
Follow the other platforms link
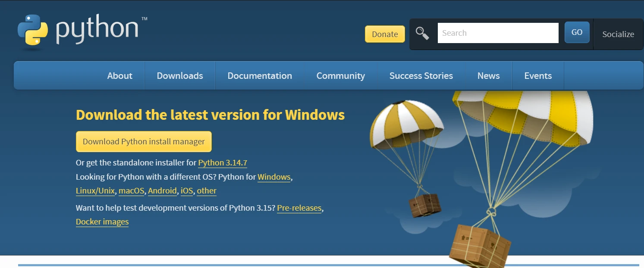[x=207, y=191]
